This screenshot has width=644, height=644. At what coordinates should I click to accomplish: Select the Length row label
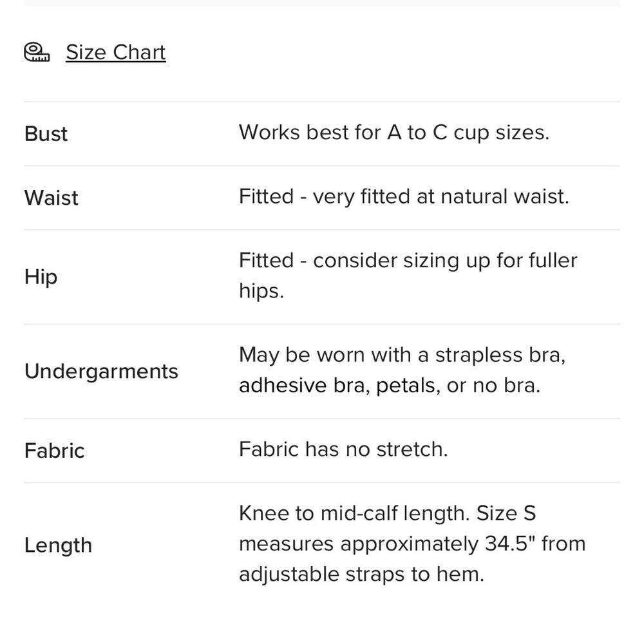pyautogui.click(x=58, y=545)
